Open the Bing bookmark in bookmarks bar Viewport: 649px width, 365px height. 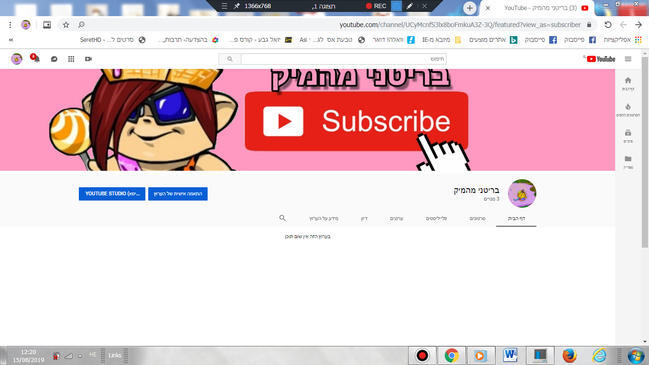click(493, 40)
